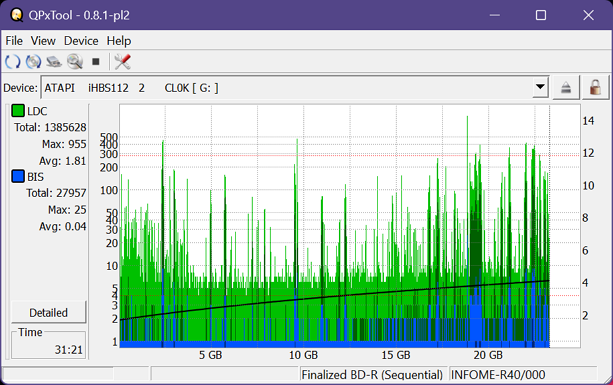Click the 15 GB axis label
Image resolution: width=613 pixels, height=385 pixels.
pyautogui.click(x=396, y=355)
